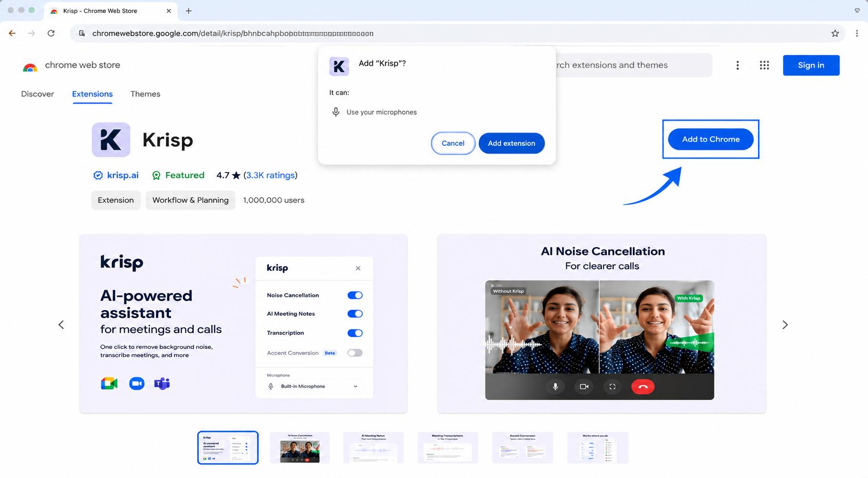Click the search extensions and themes field

click(x=634, y=65)
